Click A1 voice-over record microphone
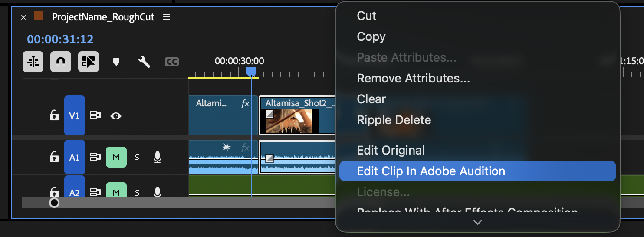Screen dimensions: 644x237 pyautogui.click(x=158, y=157)
